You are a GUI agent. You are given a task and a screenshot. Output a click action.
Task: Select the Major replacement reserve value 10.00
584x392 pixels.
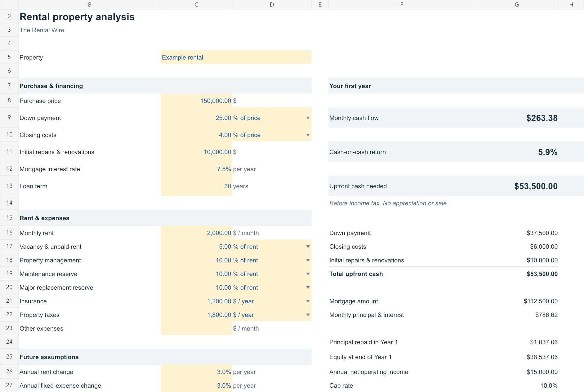coord(196,287)
